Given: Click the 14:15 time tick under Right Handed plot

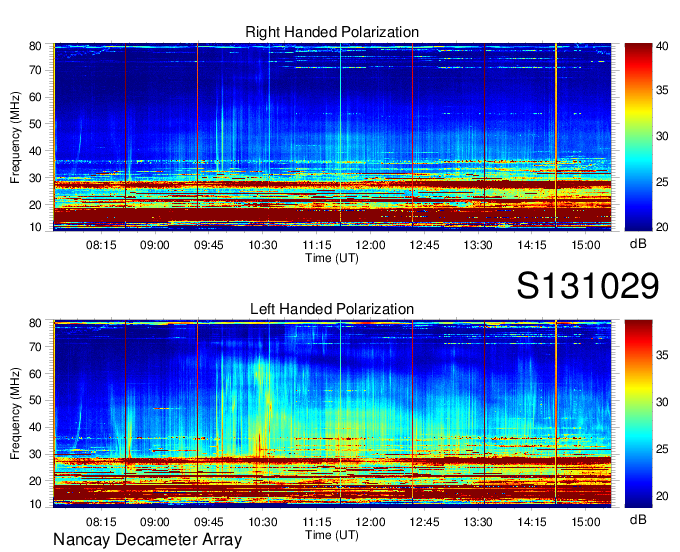Looking at the screenshot, I should click(x=532, y=245).
